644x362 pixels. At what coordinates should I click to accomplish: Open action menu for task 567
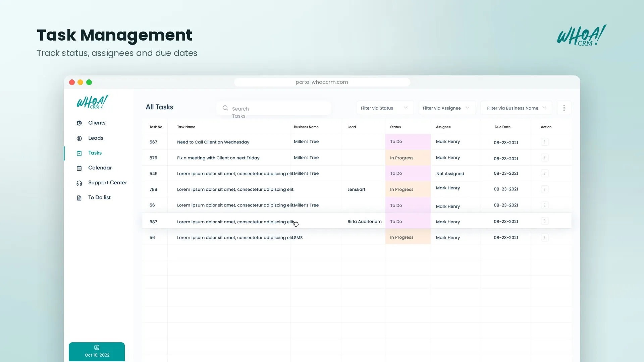tap(545, 142)
